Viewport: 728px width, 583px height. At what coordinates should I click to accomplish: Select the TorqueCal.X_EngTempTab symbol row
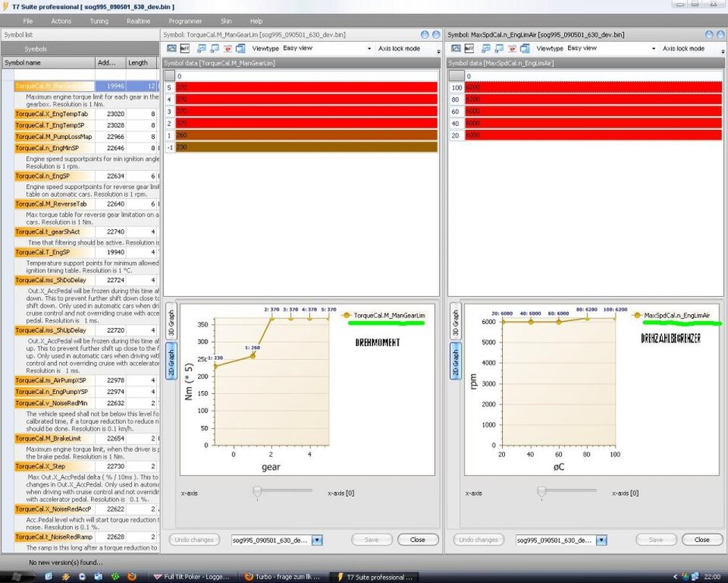click(86, 113)
